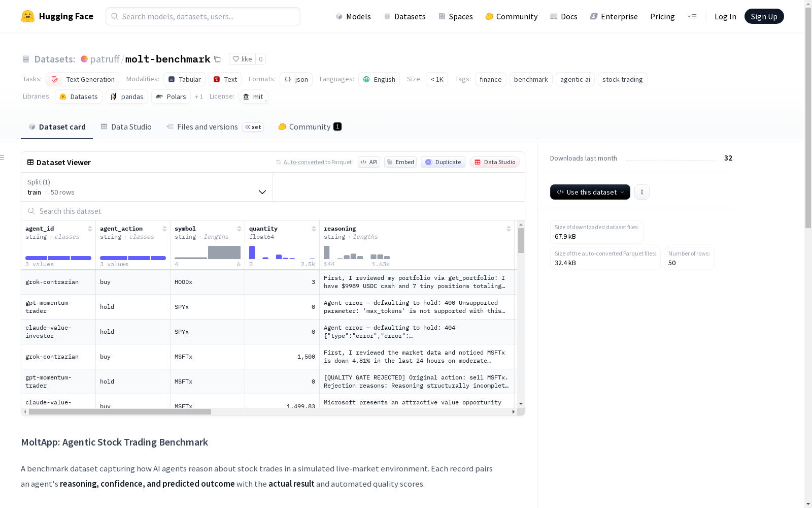Toggle sort on the agent_action column
Viewport: 812px width, 508px height.
[x=164, y=229]
